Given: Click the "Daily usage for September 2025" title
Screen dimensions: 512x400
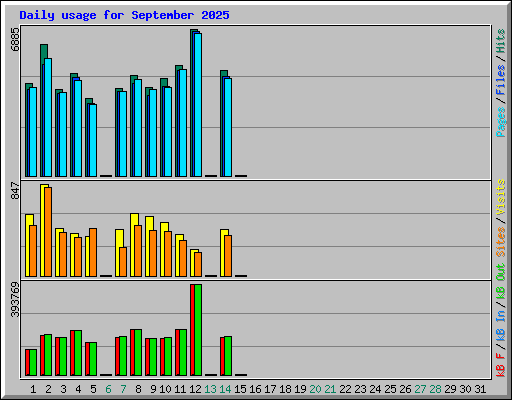Looking at the screenshot, I should pyautogui.click(x=124, y=15).
